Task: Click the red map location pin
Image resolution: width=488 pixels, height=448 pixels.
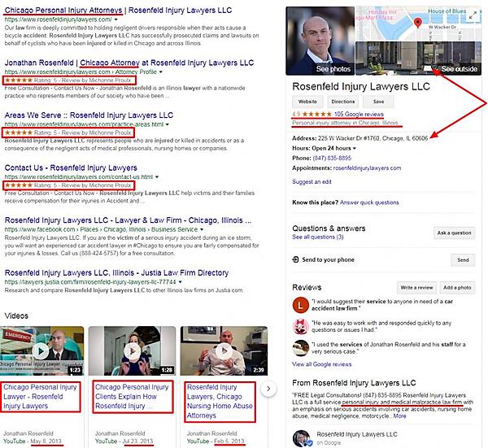Action: click(418, 23)
